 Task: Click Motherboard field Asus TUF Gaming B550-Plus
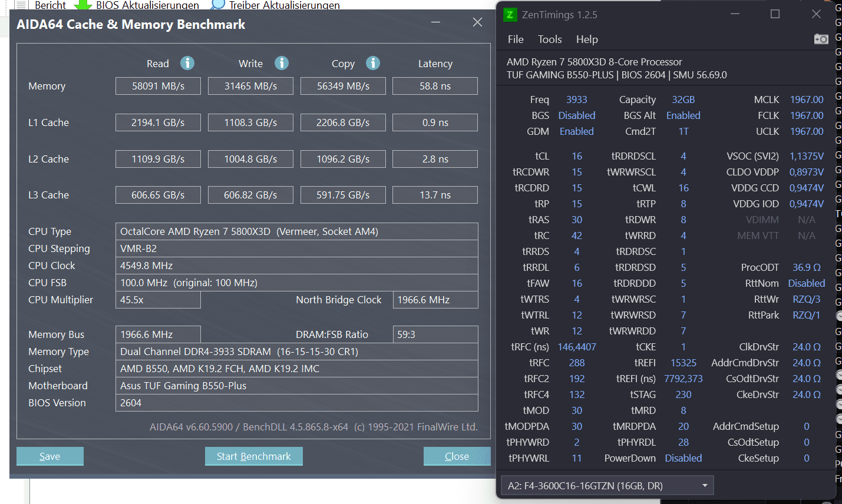point(297,386)
